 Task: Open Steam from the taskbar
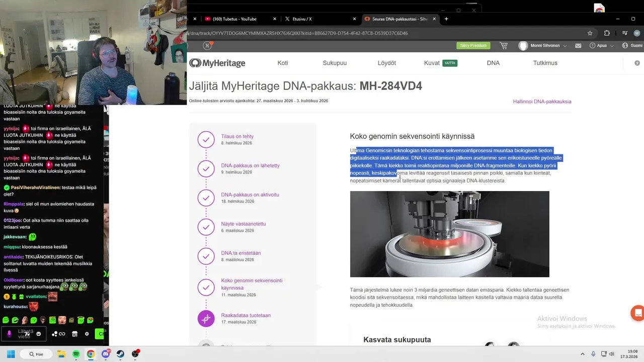[x=120, y=354]
